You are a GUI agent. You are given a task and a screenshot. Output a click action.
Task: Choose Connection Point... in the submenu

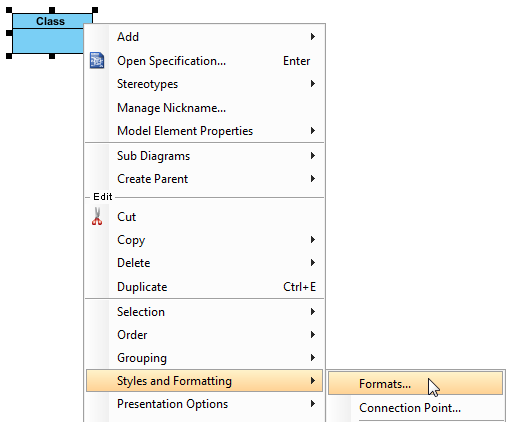[415, 408]
